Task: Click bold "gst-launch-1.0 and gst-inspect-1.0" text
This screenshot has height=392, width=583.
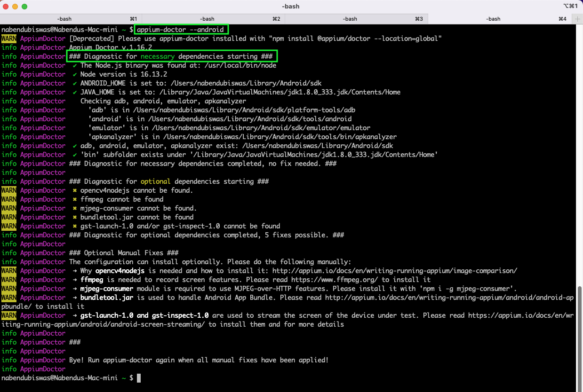Action: pos(144,315)
